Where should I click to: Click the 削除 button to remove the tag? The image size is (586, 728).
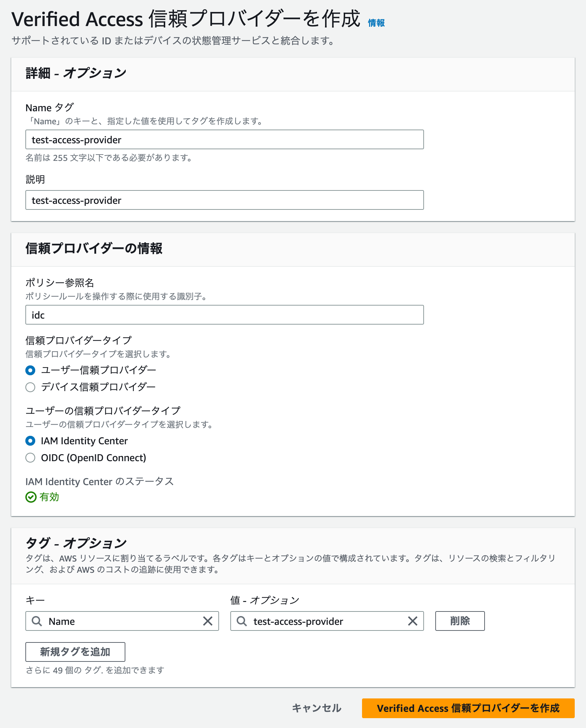[460, 621]
